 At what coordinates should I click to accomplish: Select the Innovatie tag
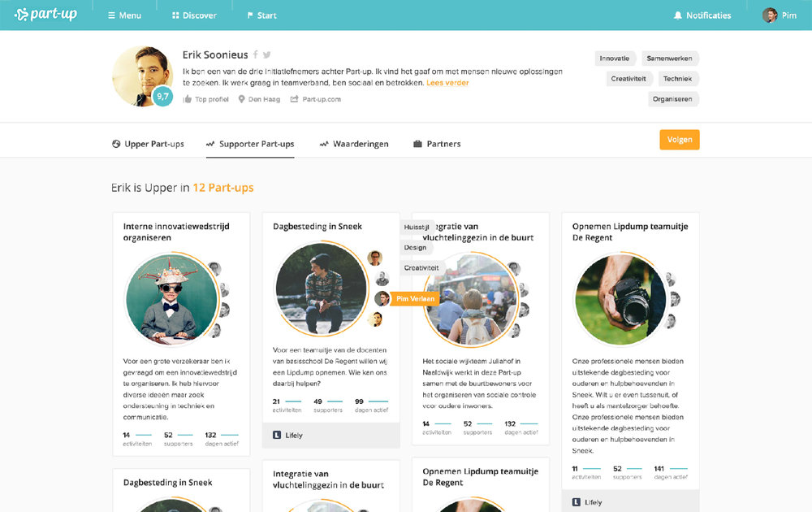pyautogui.click(x=615, y=59)
